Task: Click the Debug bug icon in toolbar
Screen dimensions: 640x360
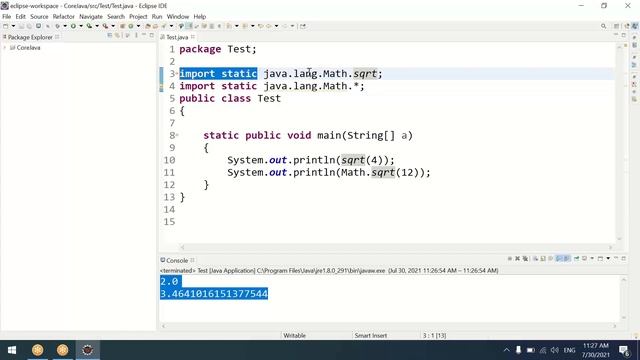Action: click(57, 26)
